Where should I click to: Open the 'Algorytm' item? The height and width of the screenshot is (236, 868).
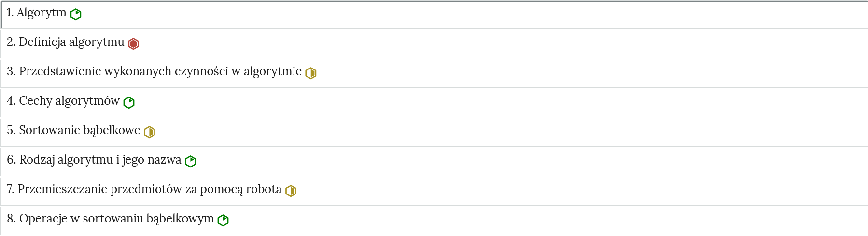42,13
